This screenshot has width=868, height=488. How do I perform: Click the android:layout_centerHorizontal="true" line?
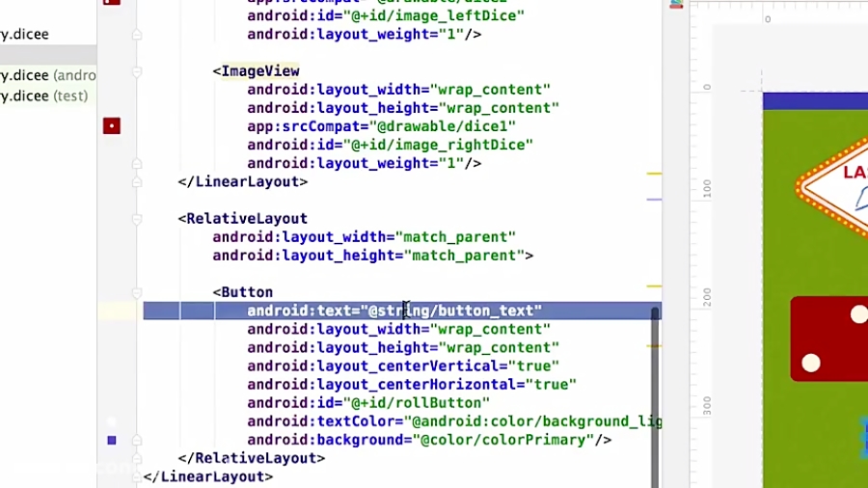click(412, 385)
